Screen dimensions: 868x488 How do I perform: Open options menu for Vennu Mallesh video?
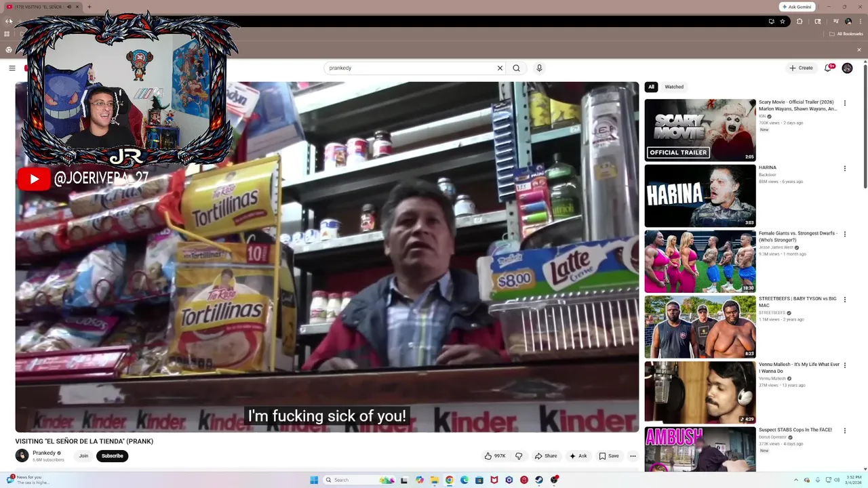click(x=844, y=365)
